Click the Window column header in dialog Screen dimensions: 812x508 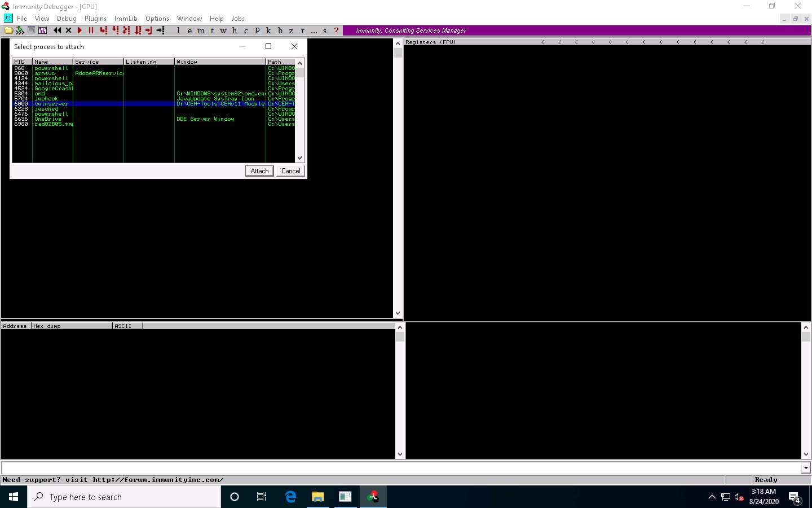[x=220, y=62]
